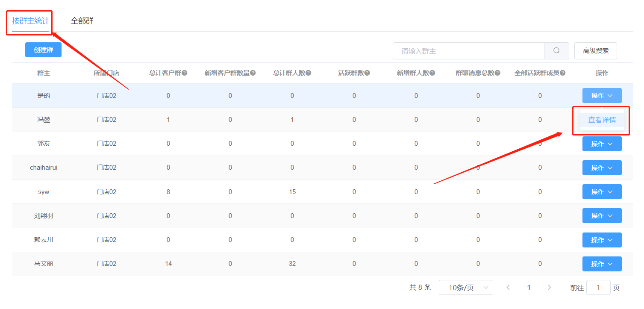Open the 10条/页 page size selector
644x309 pixels.
pos(465,288)
